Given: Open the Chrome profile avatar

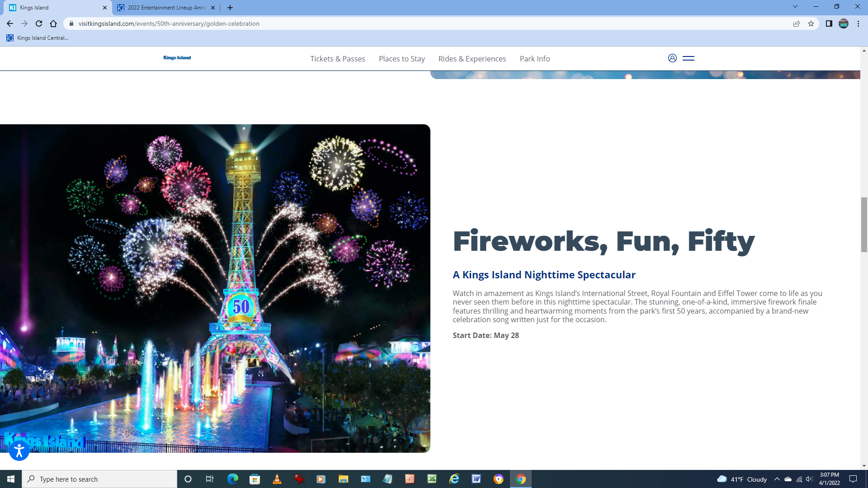Looking at the screenshot, I should (x=844, y=23).
